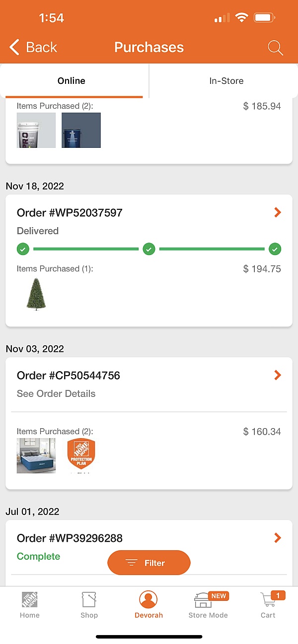This screenshot has width=298, height=644.
Task: Tap the Christmas tree thumbnail
Action: 36,294
